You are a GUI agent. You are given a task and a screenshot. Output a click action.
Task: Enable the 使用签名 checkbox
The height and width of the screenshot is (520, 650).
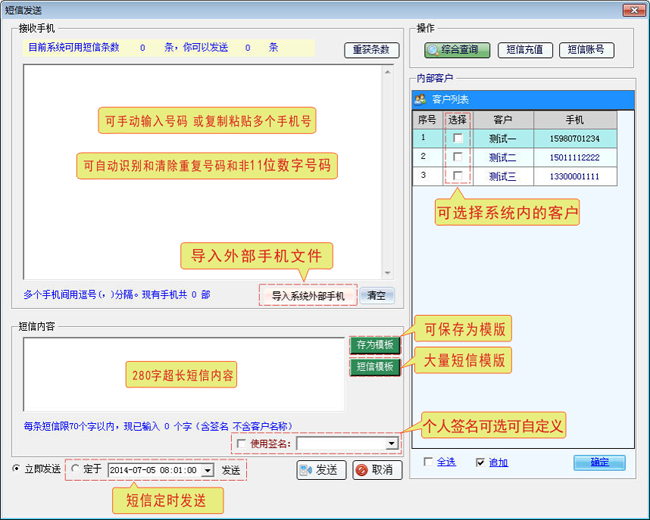[240, 443]
